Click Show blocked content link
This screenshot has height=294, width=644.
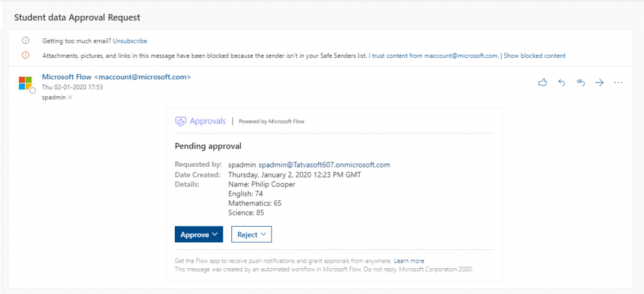tap(535, 55)
